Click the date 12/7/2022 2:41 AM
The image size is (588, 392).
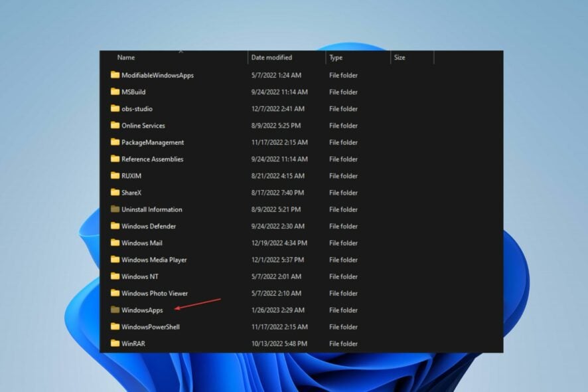(x=278, y=109)
